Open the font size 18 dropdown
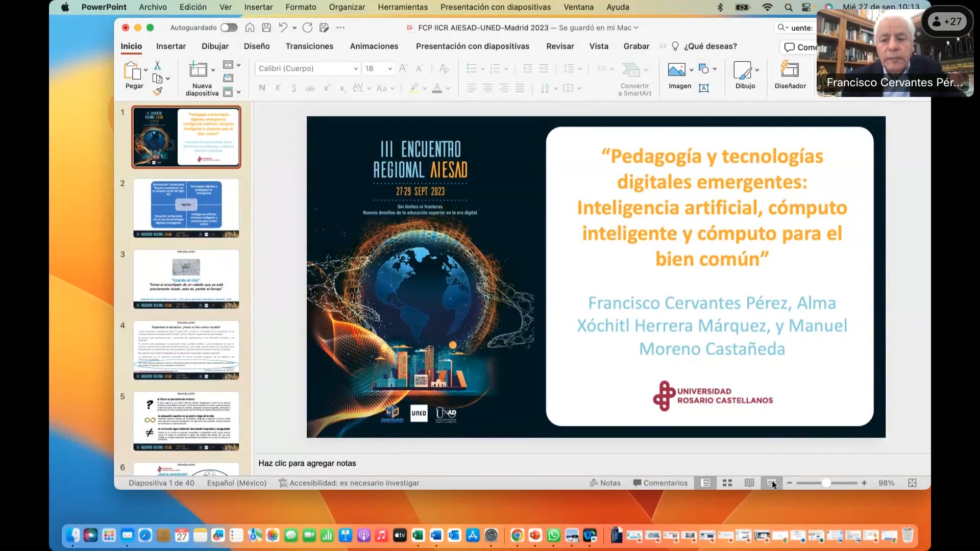Viewport: 980px width, 551px height. click(x=390, y=68)
